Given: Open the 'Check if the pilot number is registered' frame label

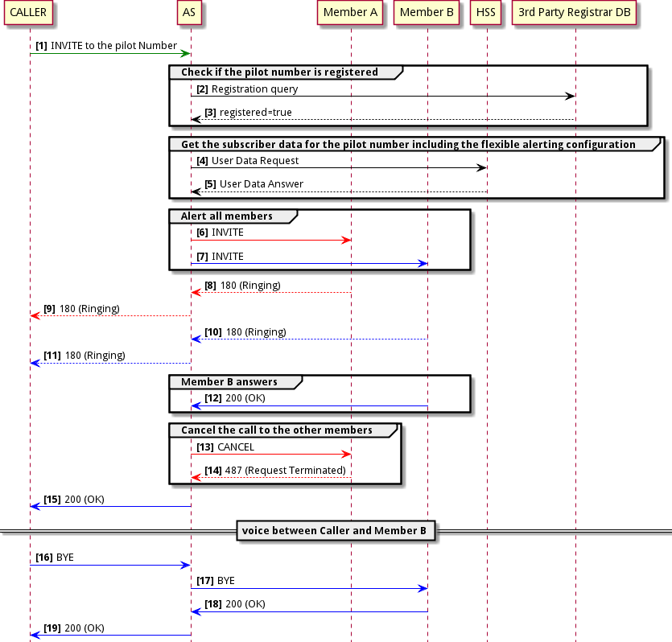Looking at the screenshot, I should point(278,72).
